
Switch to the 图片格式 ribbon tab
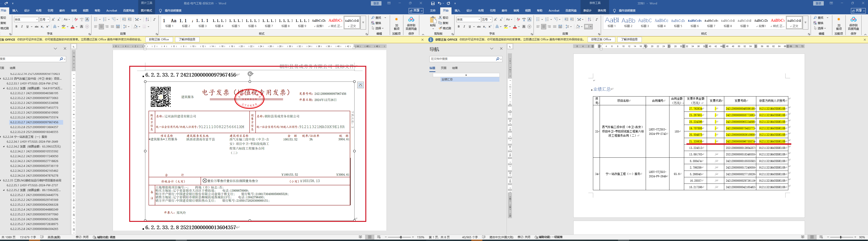[146, 10]
